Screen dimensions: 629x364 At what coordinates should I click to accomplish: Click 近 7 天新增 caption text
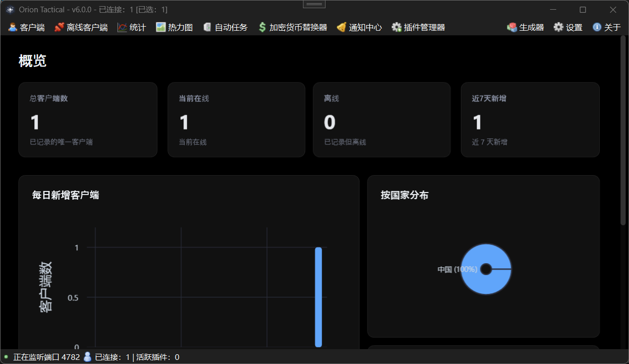(490, 142)
